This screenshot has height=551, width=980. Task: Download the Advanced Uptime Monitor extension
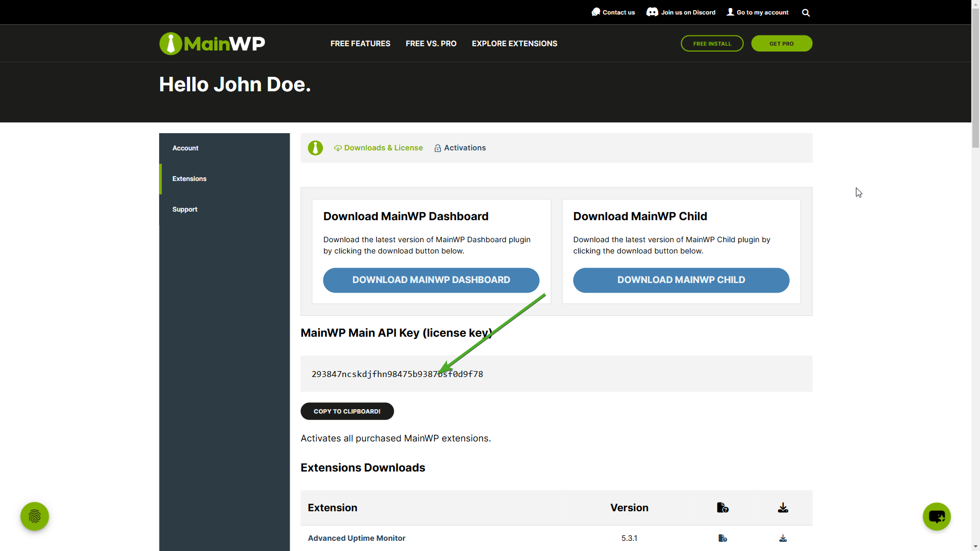[783, 538]
